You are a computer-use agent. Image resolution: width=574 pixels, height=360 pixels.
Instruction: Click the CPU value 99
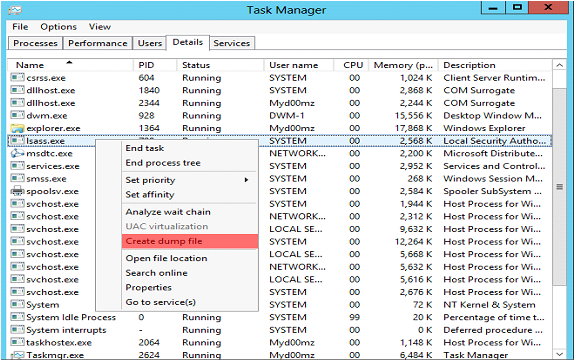click(x=354, y=317)
